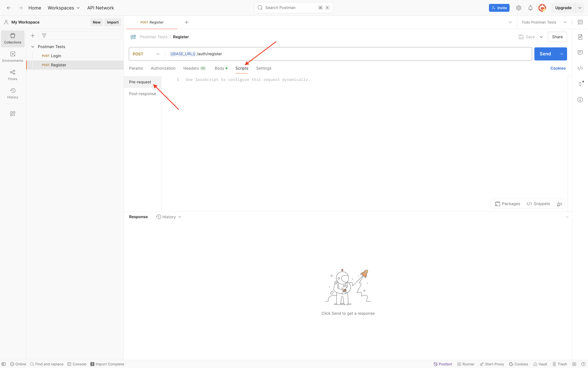This screenshot has height=368, width=588.
Task: Click the Save button
Action: (527, 37)
